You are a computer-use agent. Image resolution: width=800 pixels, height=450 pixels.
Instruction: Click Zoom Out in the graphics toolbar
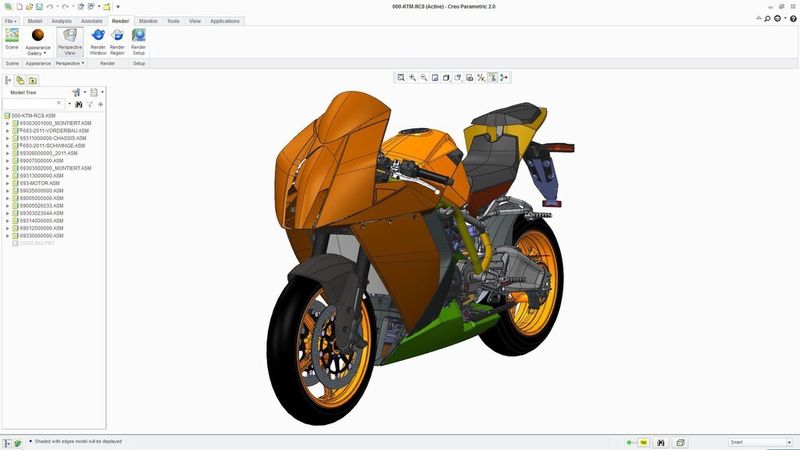(x=423, y=78)
